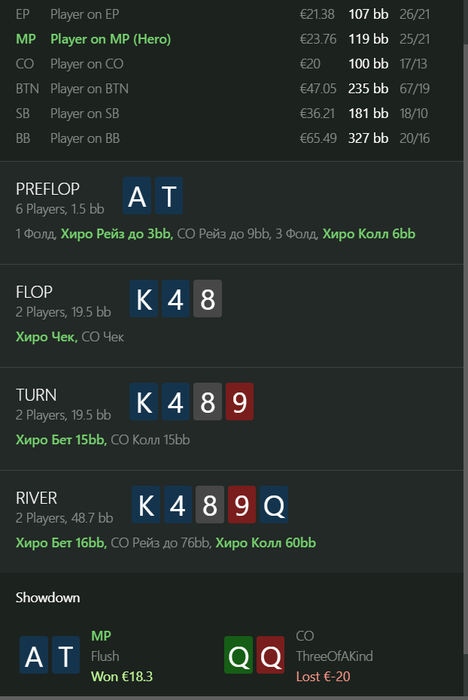Click the PREFLOP section header

(48, 189)
